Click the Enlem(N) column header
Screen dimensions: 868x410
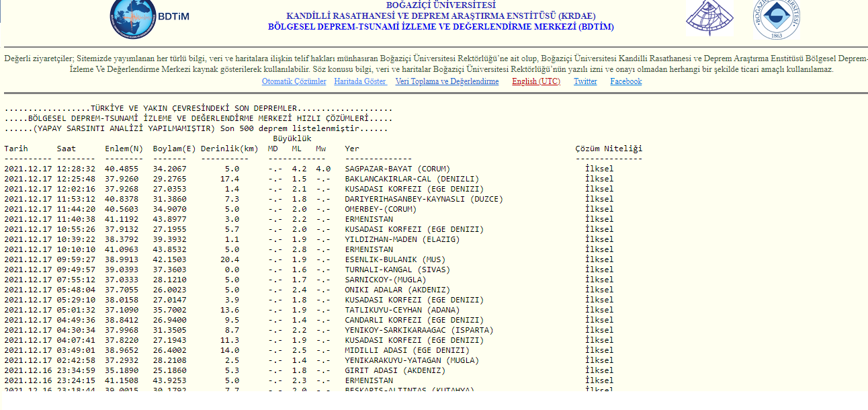coord(124,149)
